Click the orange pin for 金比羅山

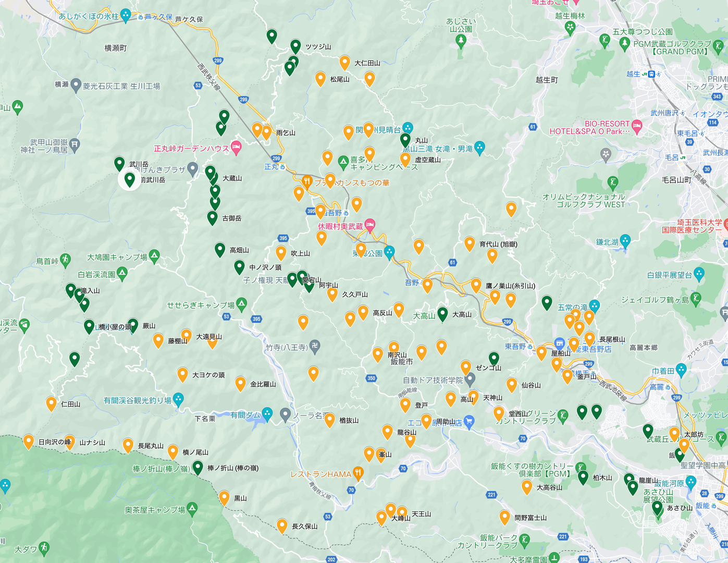(240, 384)
